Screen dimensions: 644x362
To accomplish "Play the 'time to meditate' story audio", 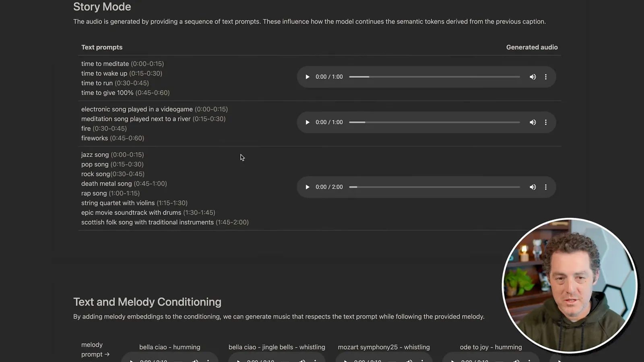I will pyautogui.click(x=308, y=77).
